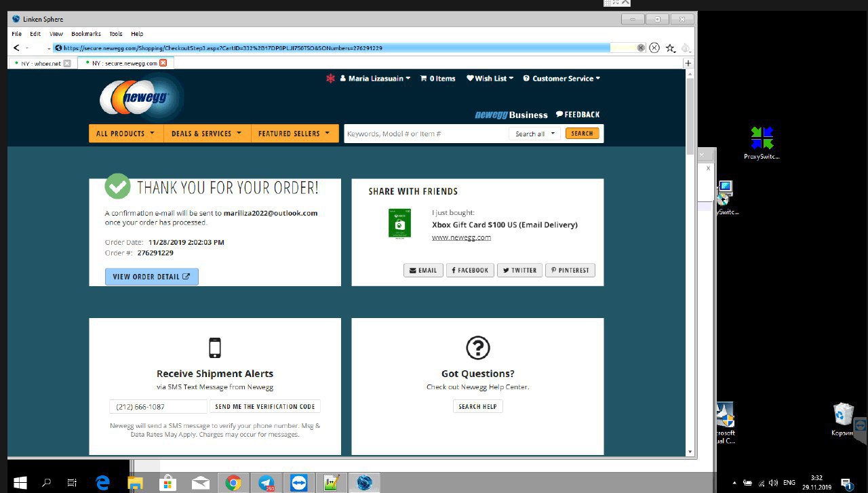
Task: Click the Linken Sphere taskbar icon
Action: (x=364, y=483)
